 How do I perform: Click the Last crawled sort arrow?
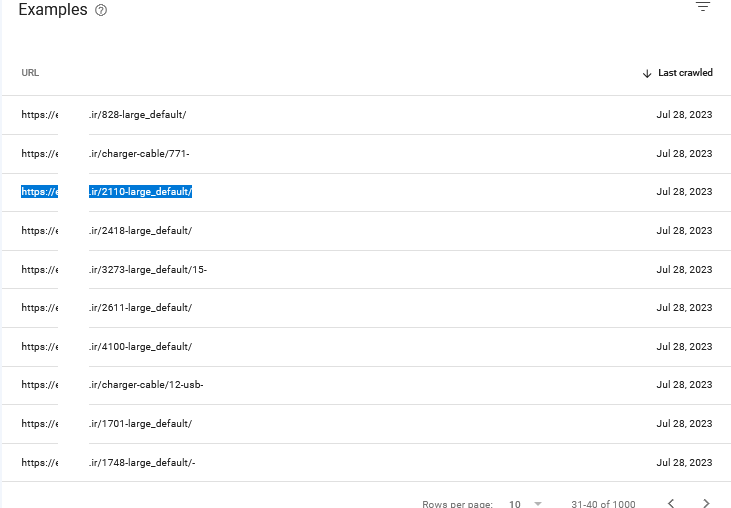[647, 73]
